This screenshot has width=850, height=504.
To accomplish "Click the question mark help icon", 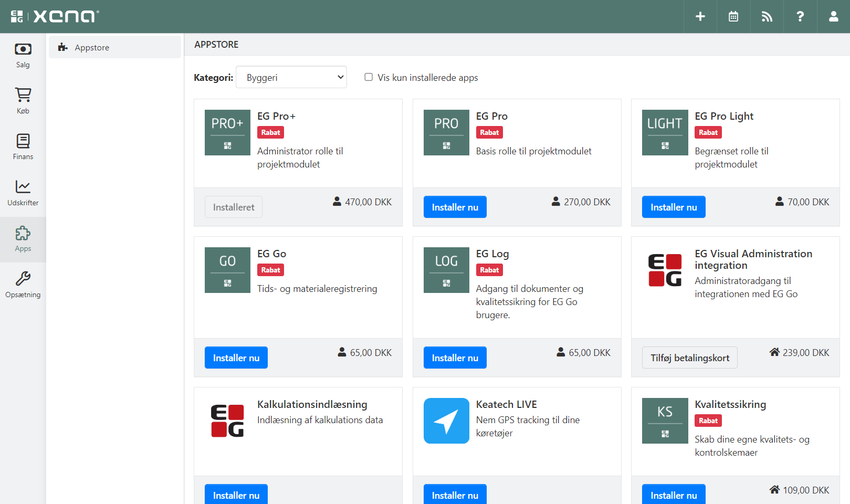I will coord(800,17).
